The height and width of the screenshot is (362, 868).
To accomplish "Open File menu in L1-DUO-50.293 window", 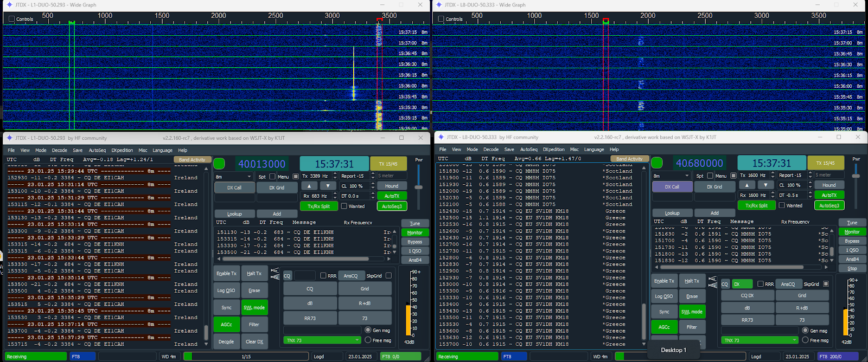I will click(11, 150).
